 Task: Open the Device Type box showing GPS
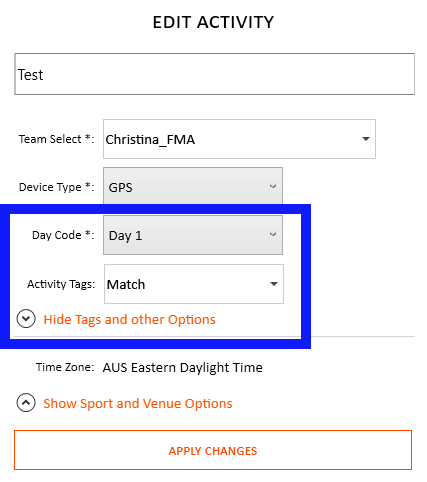(193, 186)
